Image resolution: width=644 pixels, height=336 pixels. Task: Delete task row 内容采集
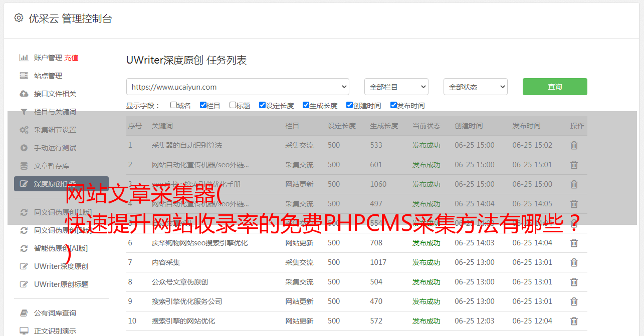click(x=574, y=262)
